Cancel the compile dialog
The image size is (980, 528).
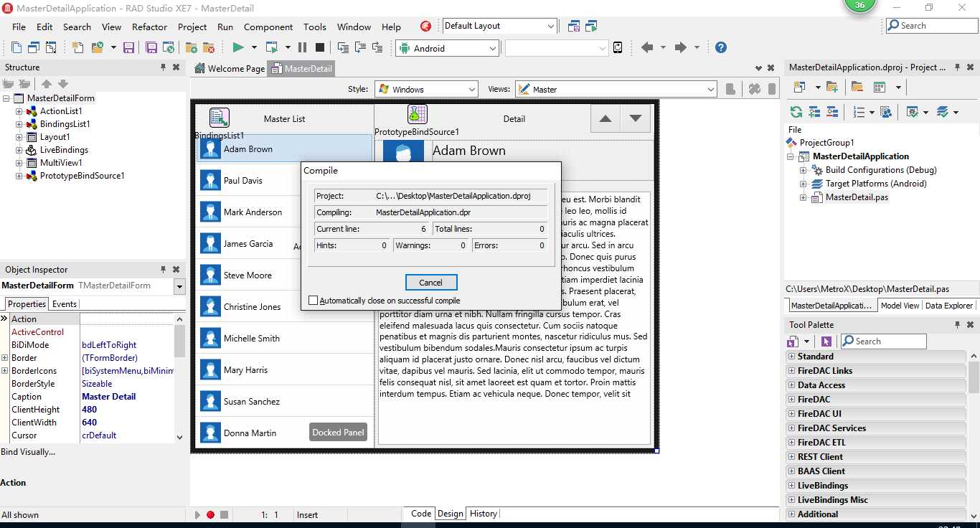(x=431, y=283)
